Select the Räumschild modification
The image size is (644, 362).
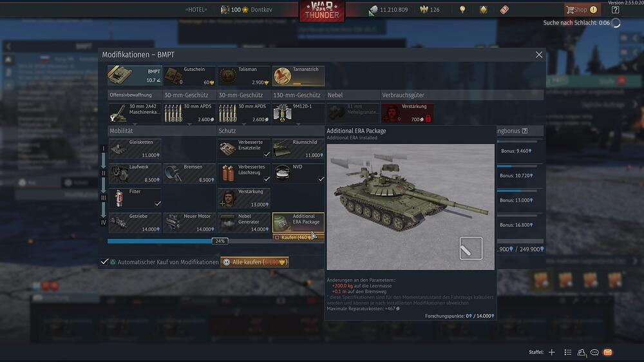(x=298, y=149)
